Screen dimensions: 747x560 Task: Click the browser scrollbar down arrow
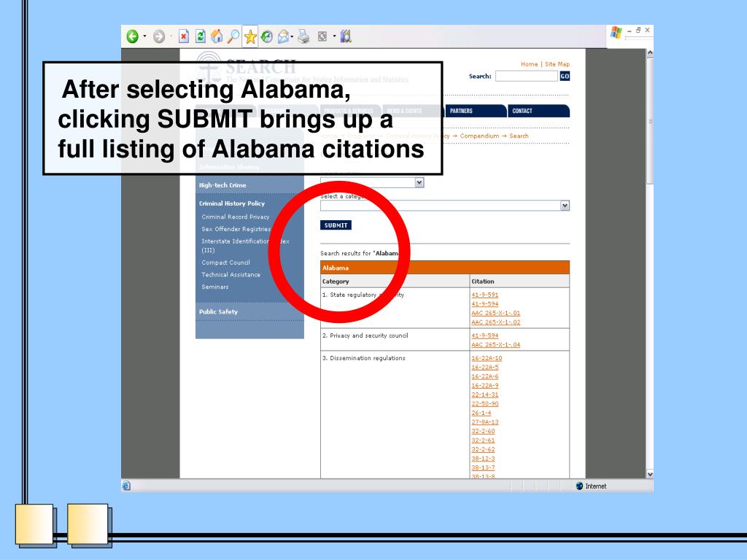click(650, 474)
